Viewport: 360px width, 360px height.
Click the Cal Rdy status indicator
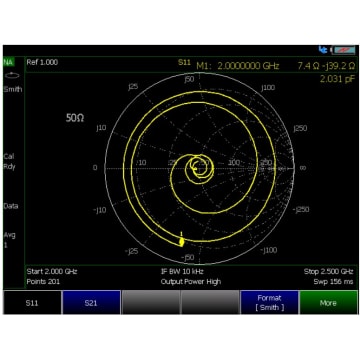tap(9, 162)
